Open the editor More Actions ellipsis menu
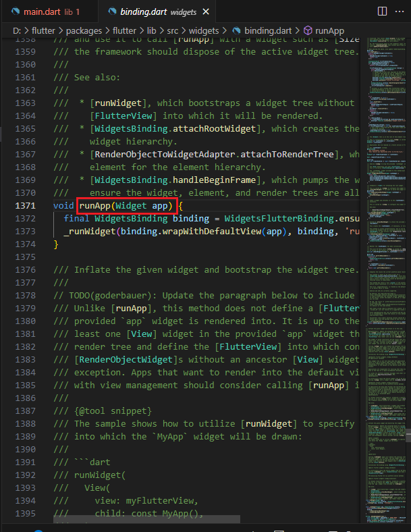Viewport: 411px width, 532px height. click(x=400, y=11)
